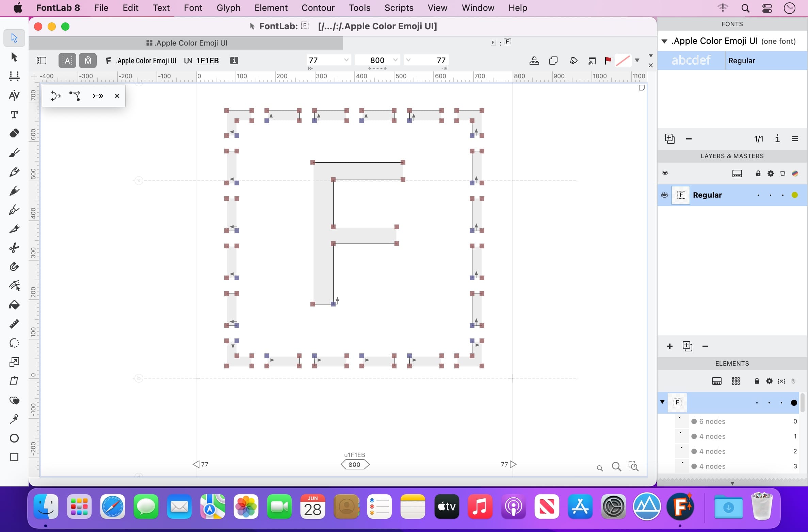Viewport: 808px width, 532px height.
Task: Add a new layer with plus button
Action: [x=669, y=346]
